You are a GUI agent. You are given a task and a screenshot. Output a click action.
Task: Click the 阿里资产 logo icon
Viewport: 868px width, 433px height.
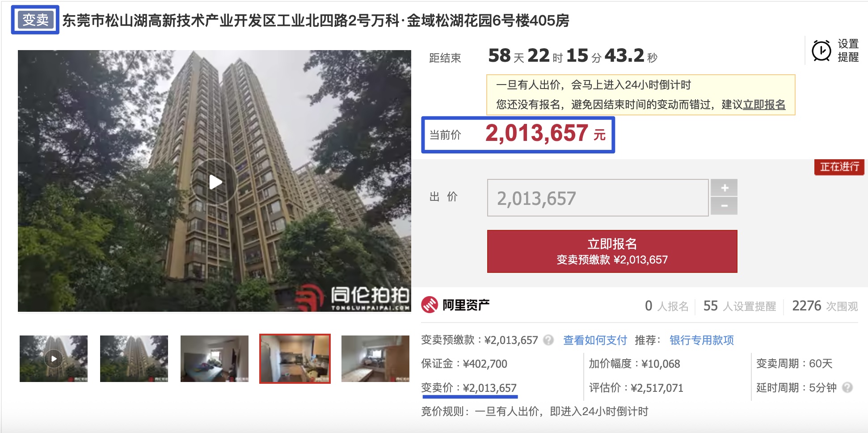pyautogui.click(x=430, y=305)
